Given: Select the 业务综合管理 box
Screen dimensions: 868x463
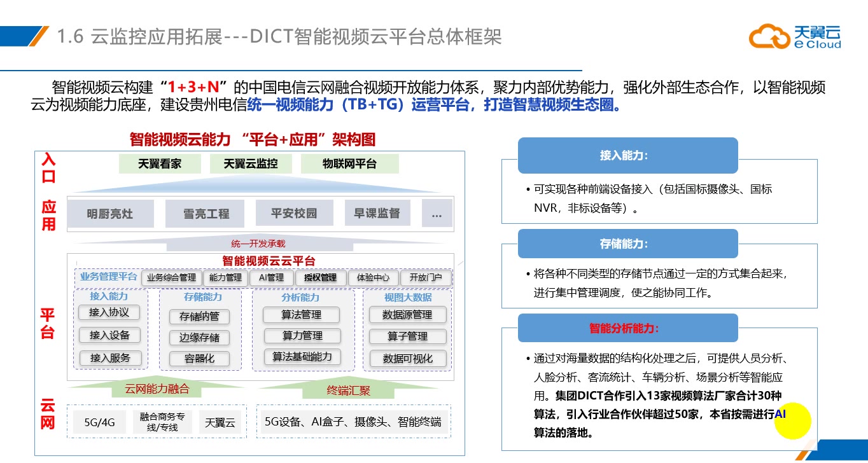Looking at the screenshot, I should 171,278.
